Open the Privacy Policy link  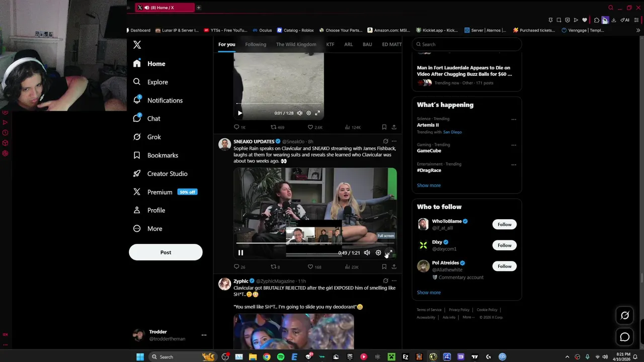(x=459, y=310)
